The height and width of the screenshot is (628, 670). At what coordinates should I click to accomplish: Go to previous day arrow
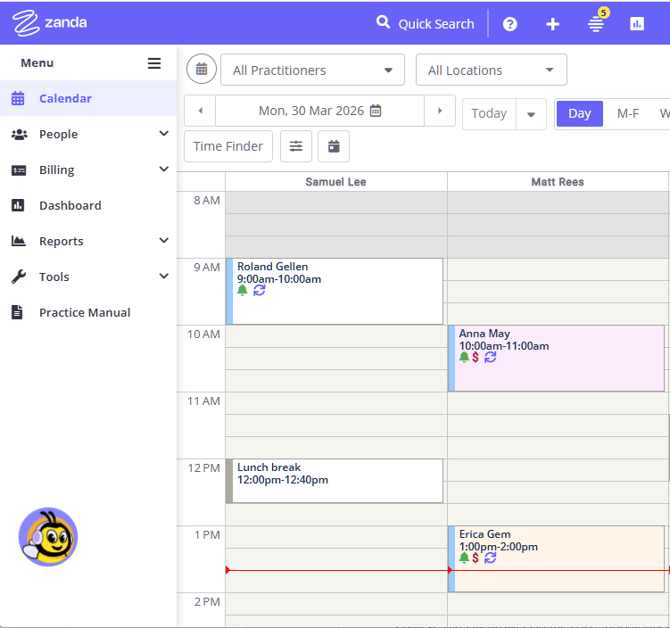click(x=200, y=111)
